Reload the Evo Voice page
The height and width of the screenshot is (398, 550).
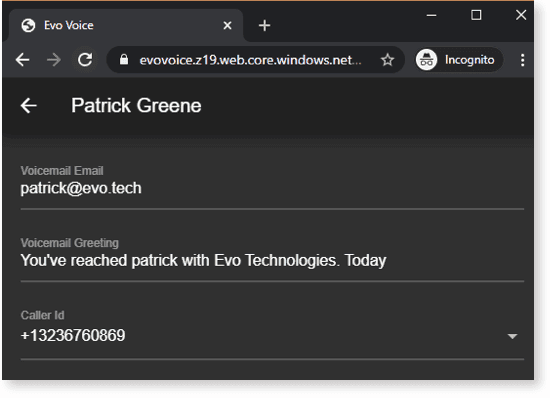tap(85, 60)
